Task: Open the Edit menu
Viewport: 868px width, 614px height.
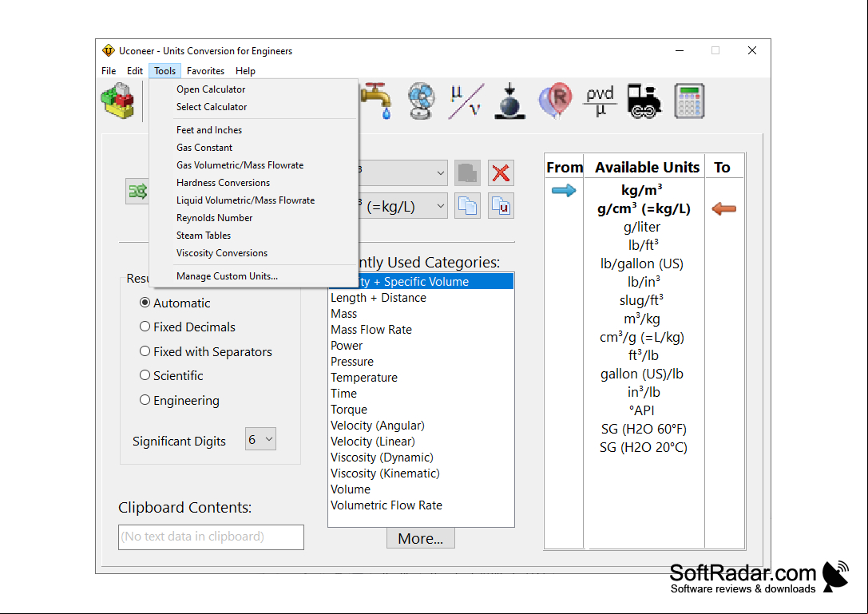Action: [x=134, y=71]
